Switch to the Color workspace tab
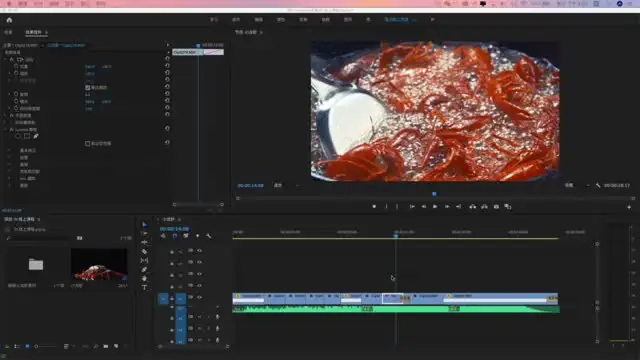This screenshot has height=360, width=640. (281, 19)
